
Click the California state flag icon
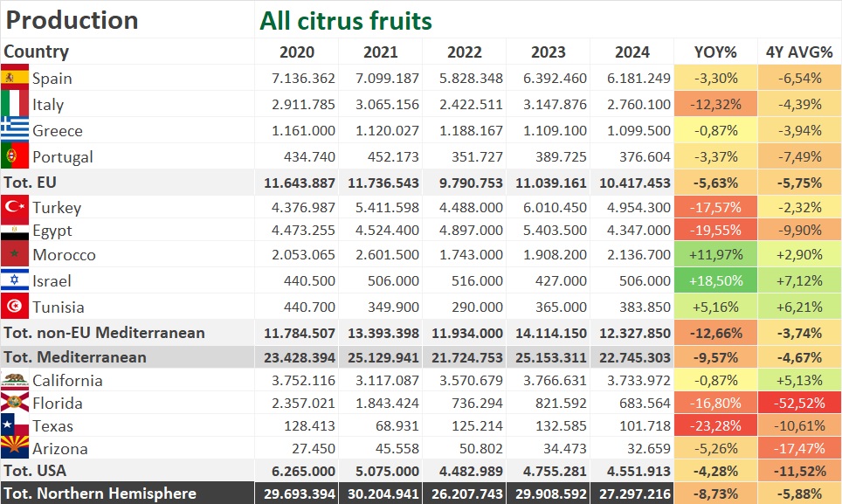click(x=15, y=380)
